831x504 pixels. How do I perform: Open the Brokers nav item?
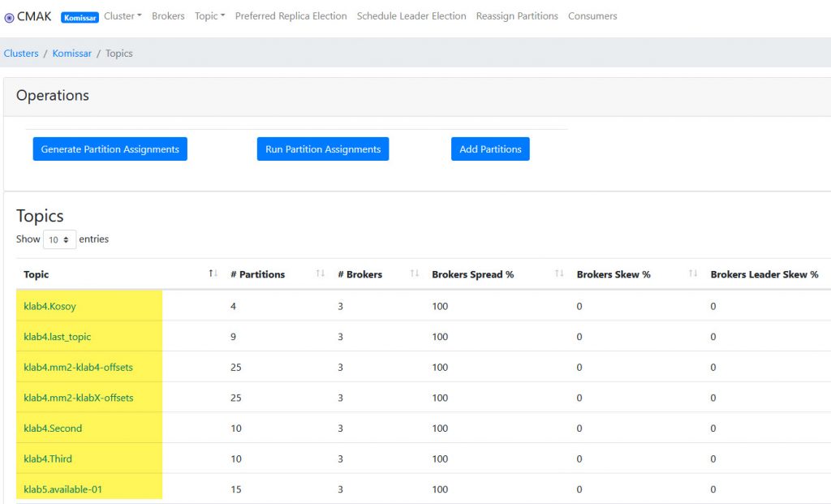pos(168,16)
